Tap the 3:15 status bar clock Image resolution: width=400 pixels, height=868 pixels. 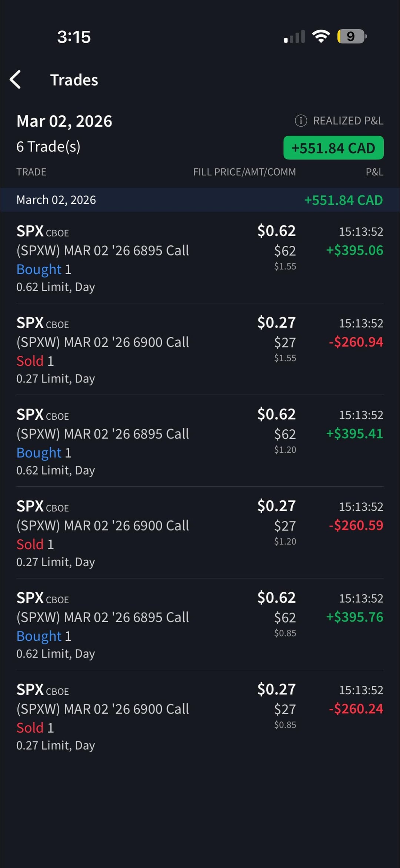(x=74, y=37)
